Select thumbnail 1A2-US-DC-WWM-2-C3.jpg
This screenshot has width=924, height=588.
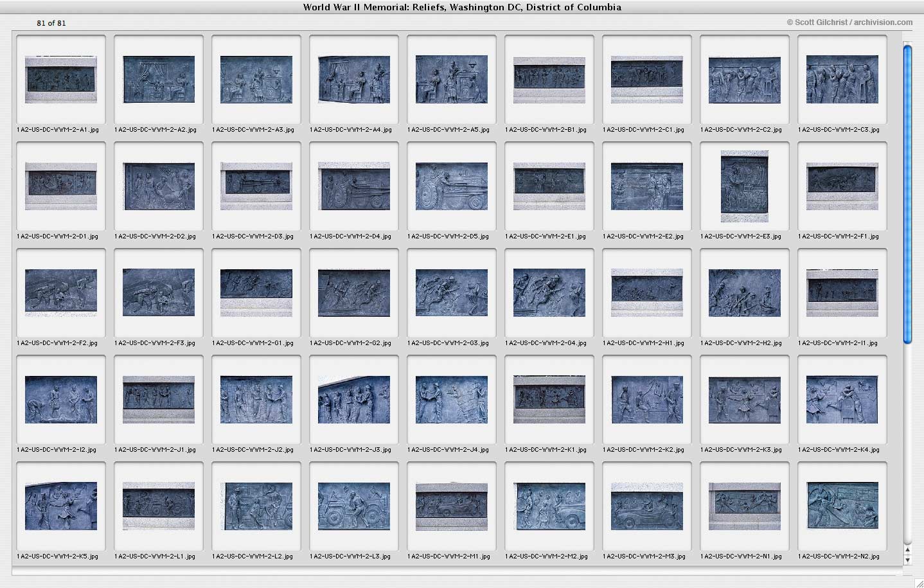[x=842, y=80]
